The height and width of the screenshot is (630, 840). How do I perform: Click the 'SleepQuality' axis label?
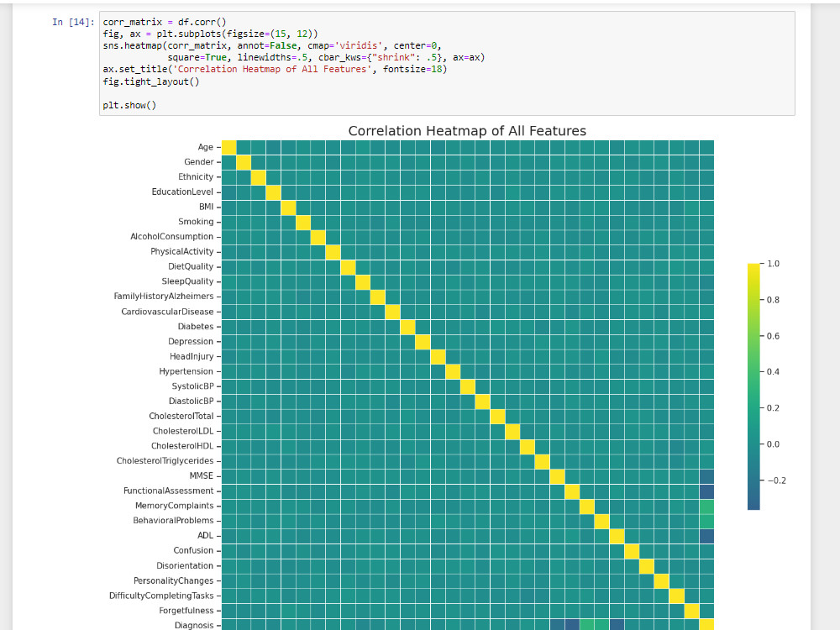click(x=187, y=281)
